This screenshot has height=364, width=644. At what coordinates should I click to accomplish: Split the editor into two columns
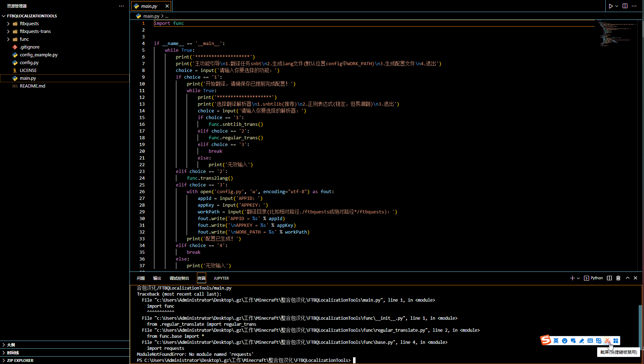(624, 6)
